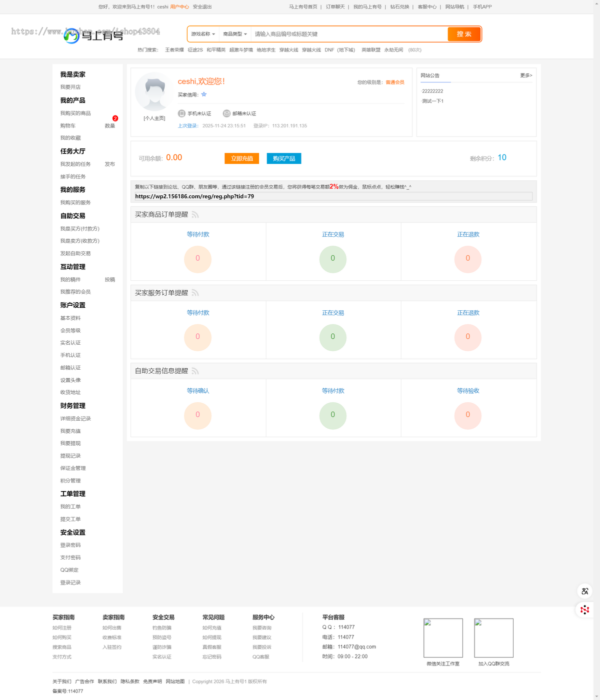Open 马上有号首页 in top navigation
Image resolution: width=600 pixels, height=700 pixels.
point(303,7)
